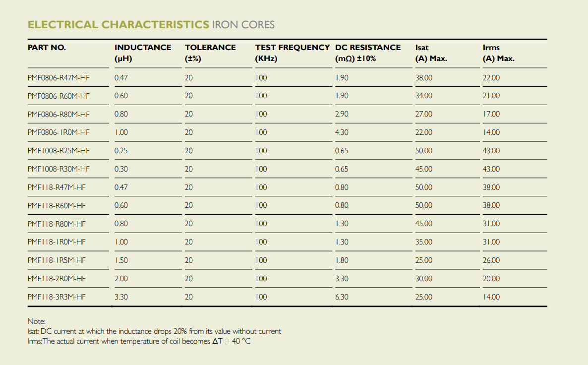588x365 pixels.
Task: Click inductance value 3.30
Action: [x=121, y=297]
